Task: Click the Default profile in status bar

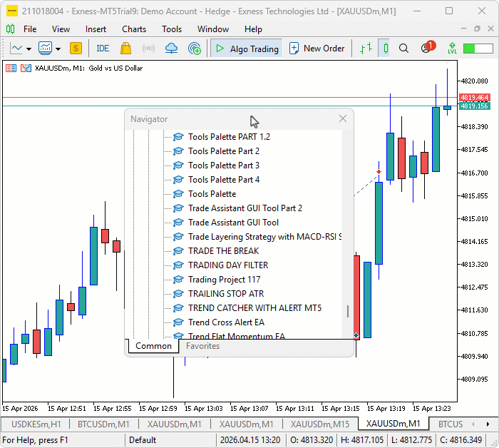Action: (x=143, y=440)
